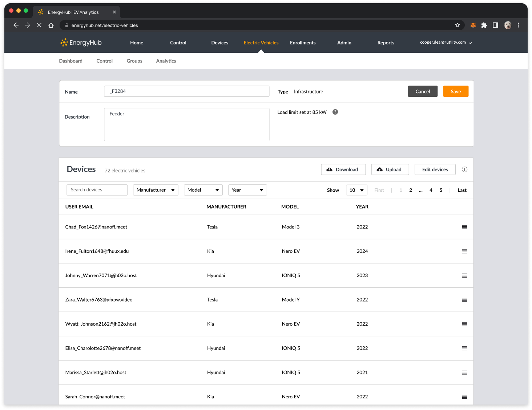Open the cooper.dean account menu
The image size is (532, 410).
pos(446,43)
